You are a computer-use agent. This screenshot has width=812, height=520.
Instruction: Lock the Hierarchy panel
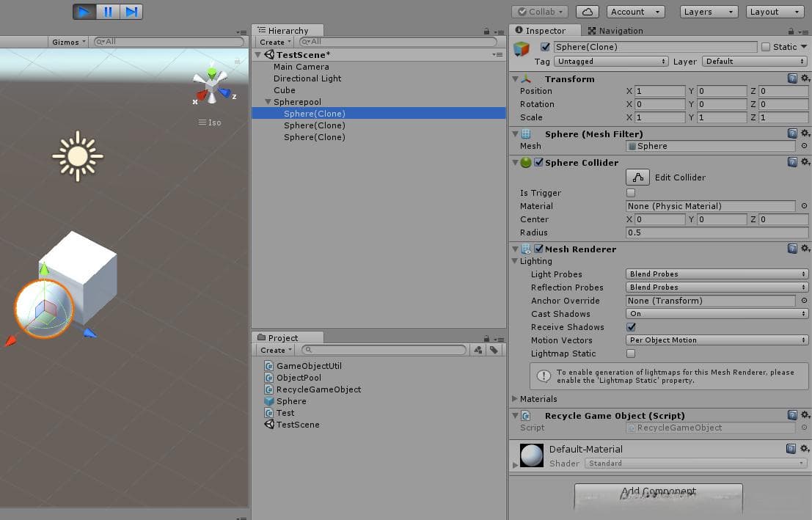point(486,31)
